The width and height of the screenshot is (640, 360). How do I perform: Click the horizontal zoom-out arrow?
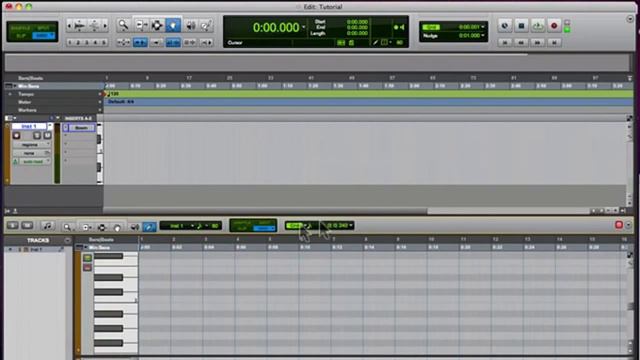pos(69,26)
